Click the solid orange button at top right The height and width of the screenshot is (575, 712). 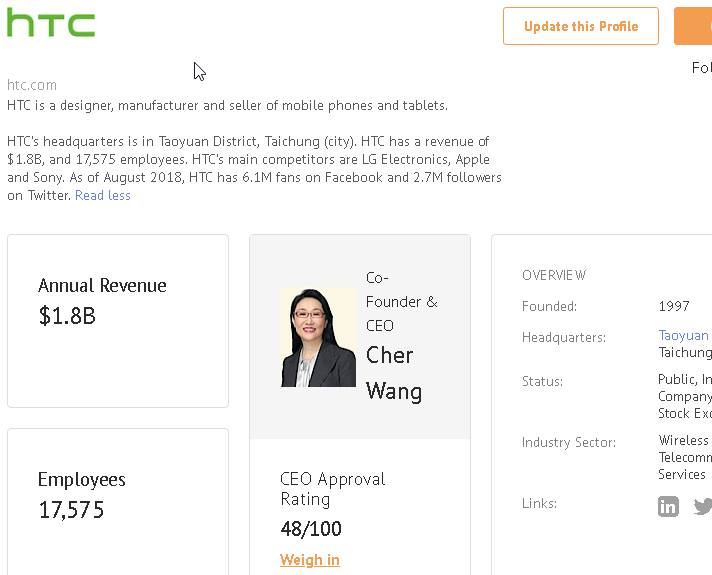pos(695,26)
